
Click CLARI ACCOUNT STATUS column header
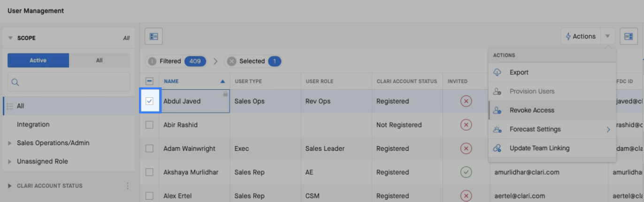tap(407, 81)
